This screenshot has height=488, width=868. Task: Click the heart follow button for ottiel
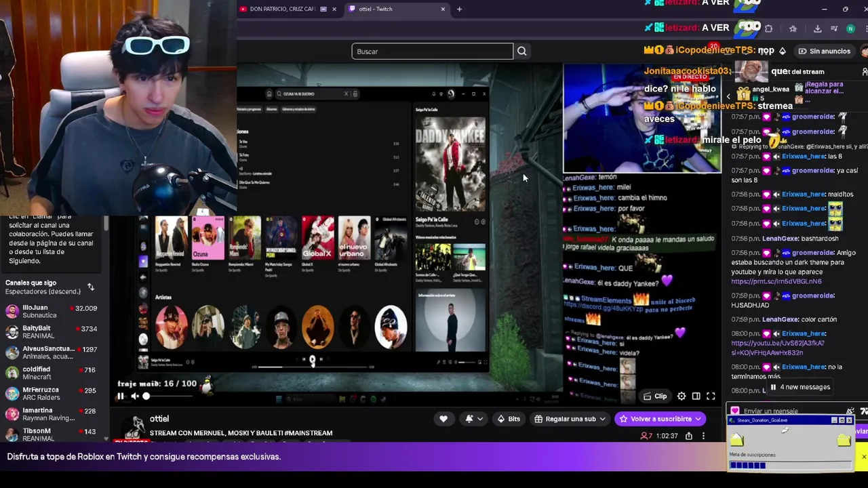[443, 419]
